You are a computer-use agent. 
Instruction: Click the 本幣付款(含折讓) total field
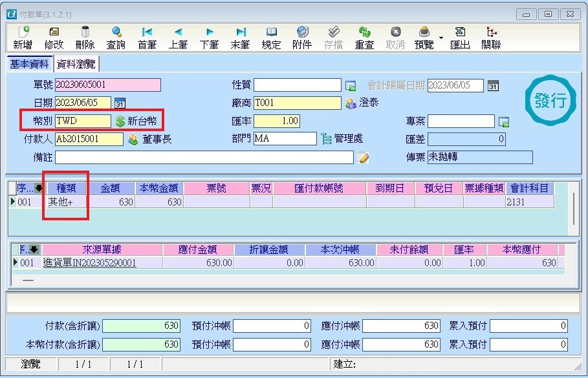(142, 344)
